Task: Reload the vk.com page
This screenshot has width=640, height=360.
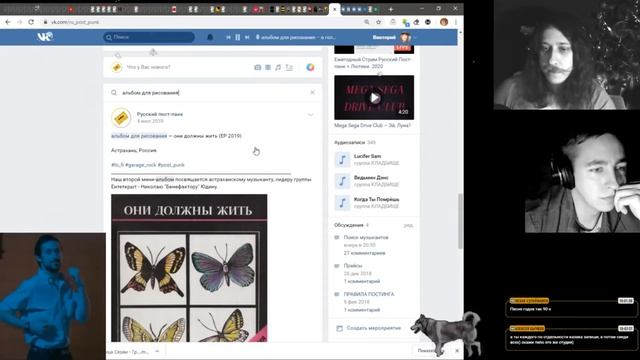Action: pyautogui.click(x=31, y=22)
